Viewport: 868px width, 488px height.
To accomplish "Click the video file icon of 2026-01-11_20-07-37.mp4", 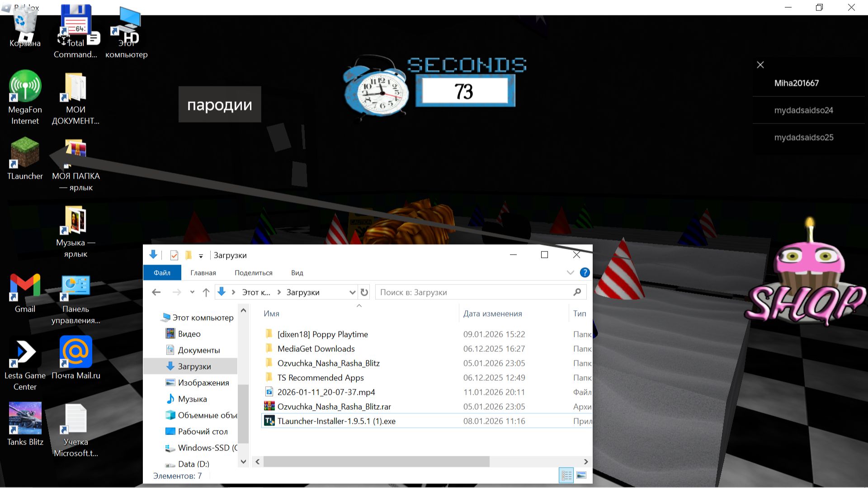I will [269, 392].
